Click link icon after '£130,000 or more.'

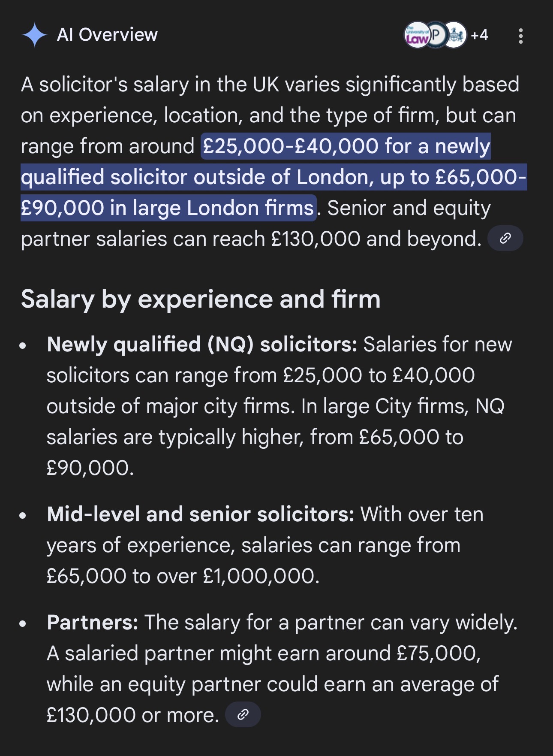pos(243,715)
